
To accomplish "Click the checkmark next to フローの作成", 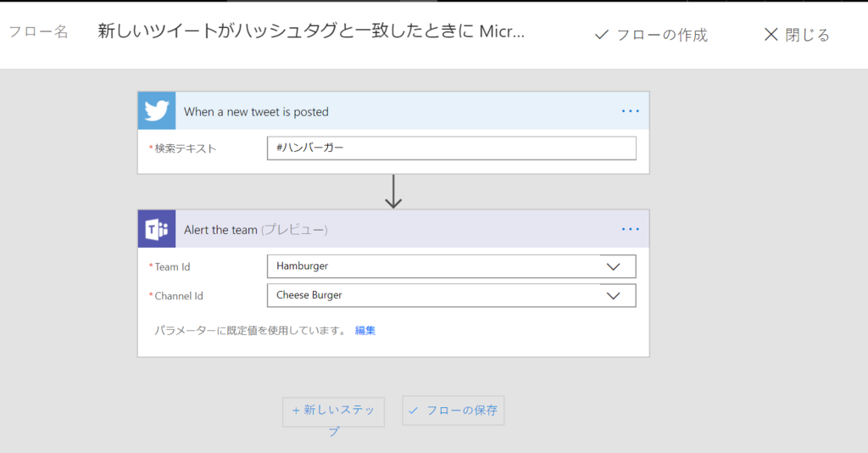I will [602, 36].
